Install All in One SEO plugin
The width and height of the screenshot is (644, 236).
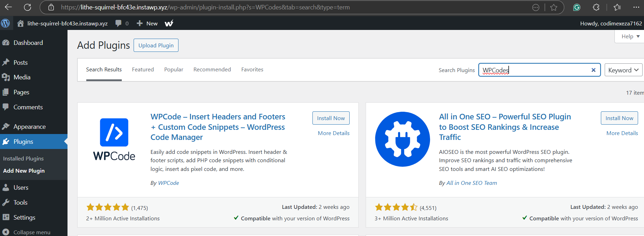pos(619,118)
